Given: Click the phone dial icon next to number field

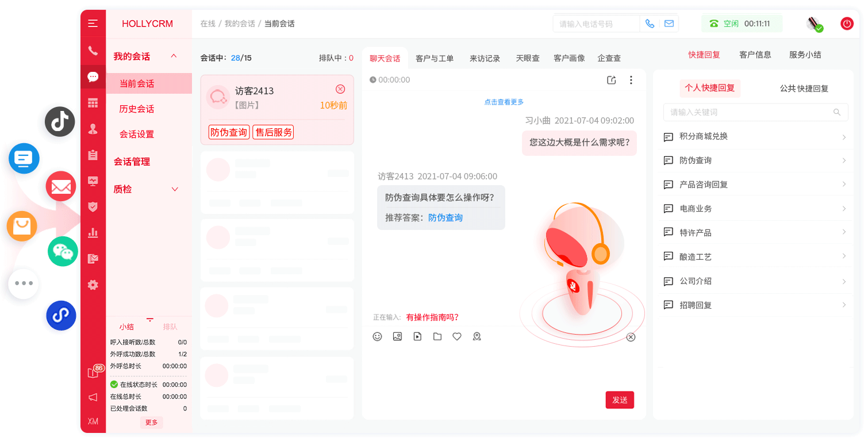Looking at the screenshot, I should (650, 24).
